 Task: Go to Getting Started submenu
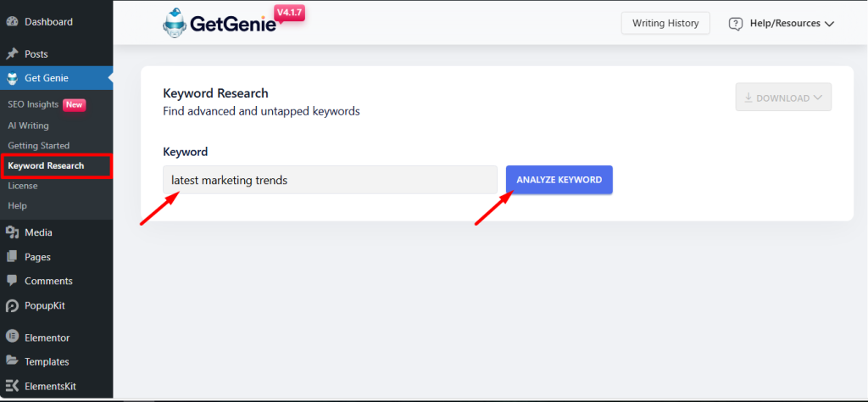[x=39, y=146]
